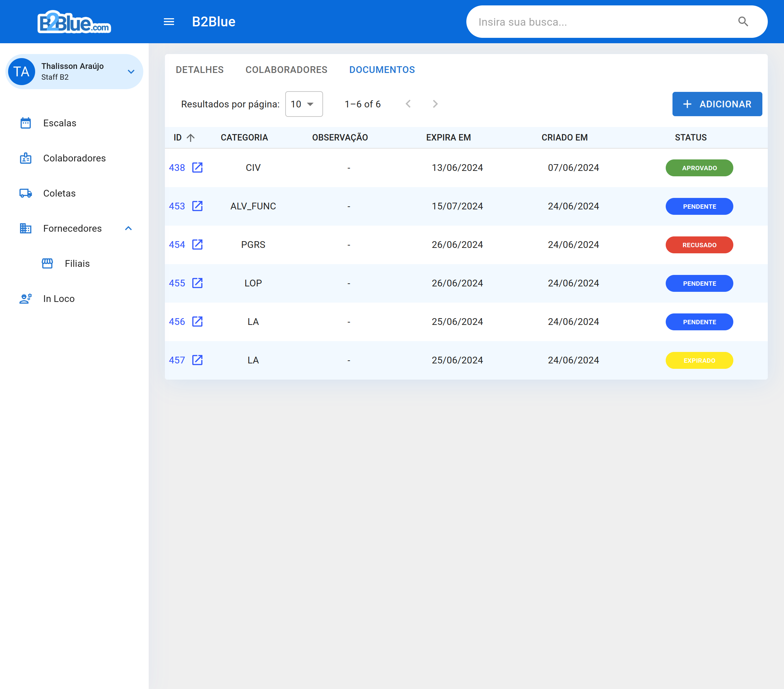Open document ID 455 link
This screenshot has height=689, width=784.
[x=177, y=283]
